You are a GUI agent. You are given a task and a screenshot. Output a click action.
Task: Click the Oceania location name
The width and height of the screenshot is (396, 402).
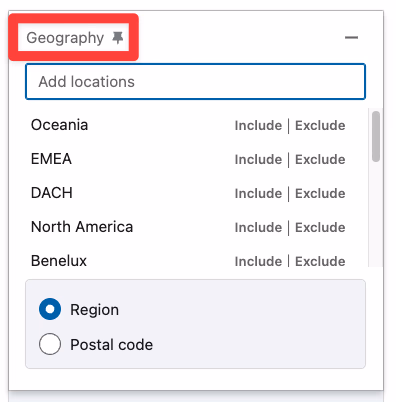(x=59, y=125)
